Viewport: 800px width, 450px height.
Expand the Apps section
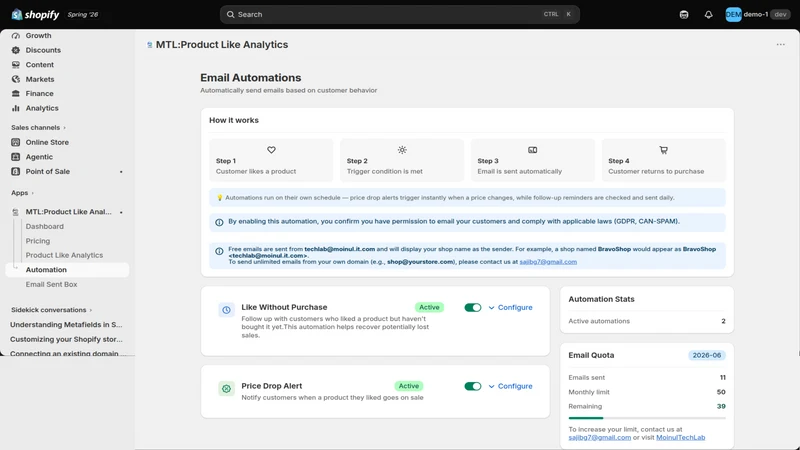click(22, 193)
